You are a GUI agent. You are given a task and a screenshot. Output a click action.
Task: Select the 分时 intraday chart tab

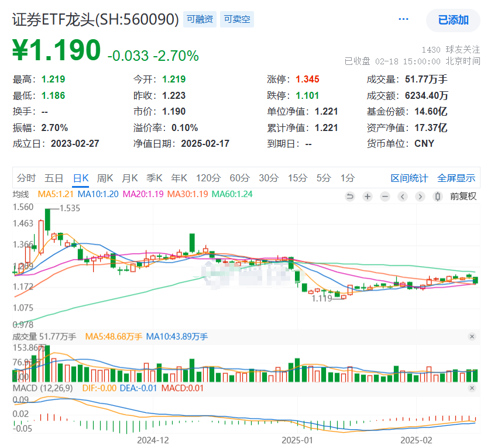click(26, 177)
